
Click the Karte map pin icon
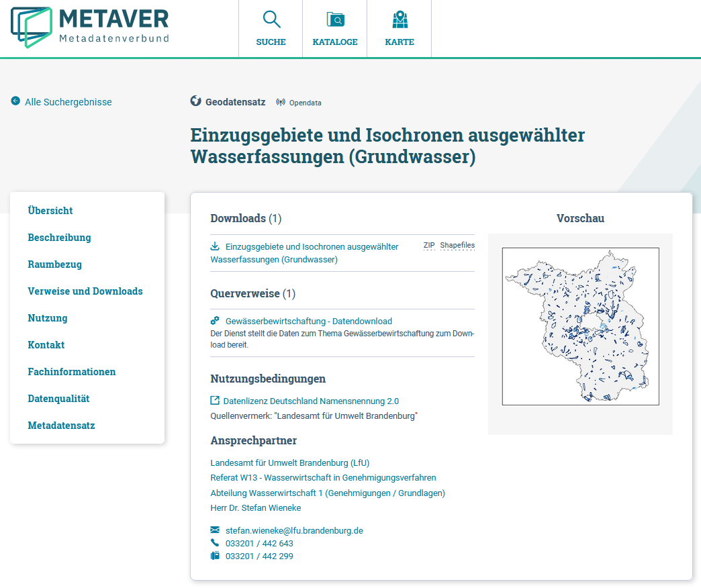pos(400,19)
